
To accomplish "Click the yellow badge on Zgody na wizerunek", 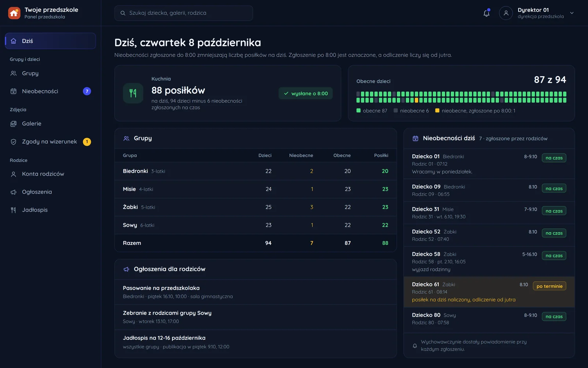I will [87, 142].
